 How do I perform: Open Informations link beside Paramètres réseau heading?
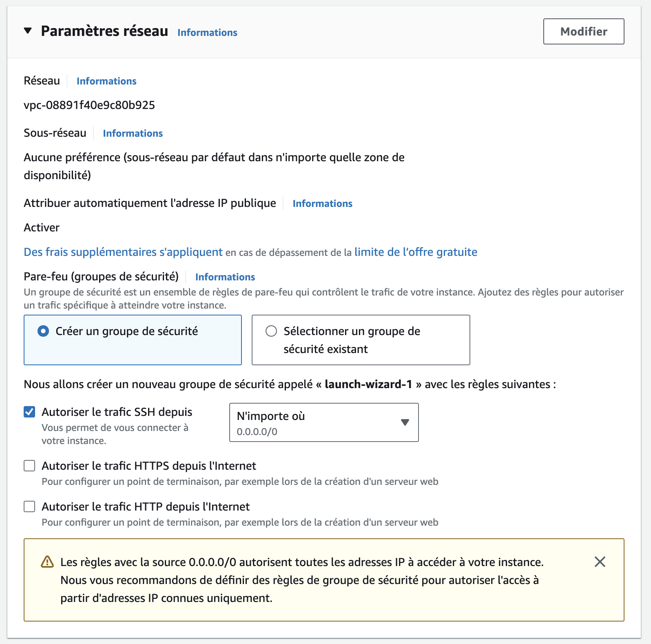(207, 33)
